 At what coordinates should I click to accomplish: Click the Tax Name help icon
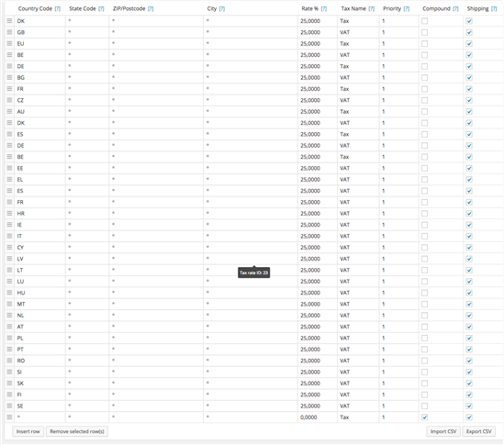click(x=371, y=8)
